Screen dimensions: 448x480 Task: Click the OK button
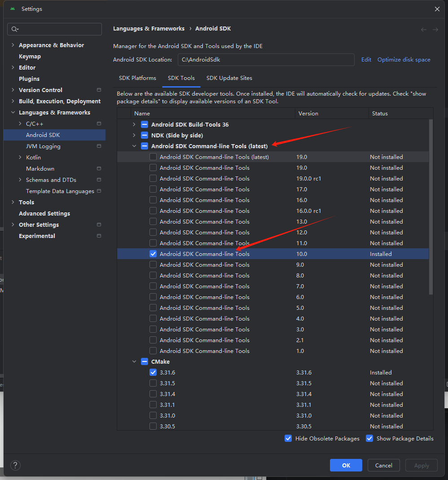(346, 465)
